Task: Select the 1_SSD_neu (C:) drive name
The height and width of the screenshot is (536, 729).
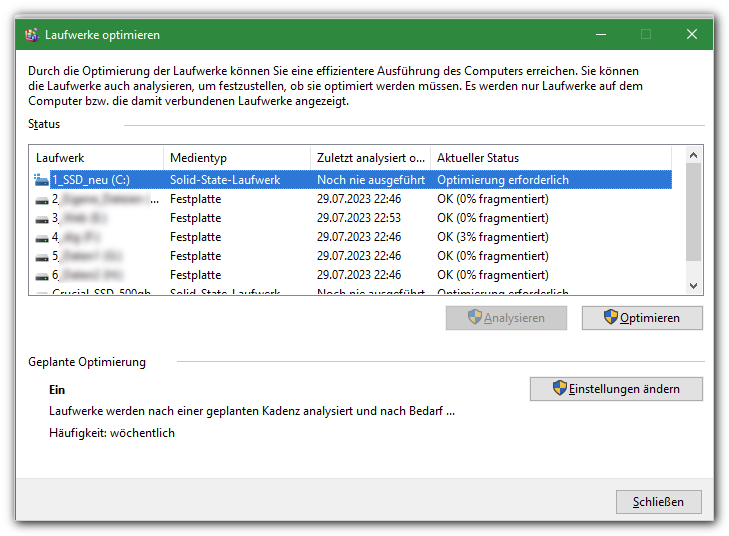Action: click(91, 180)
